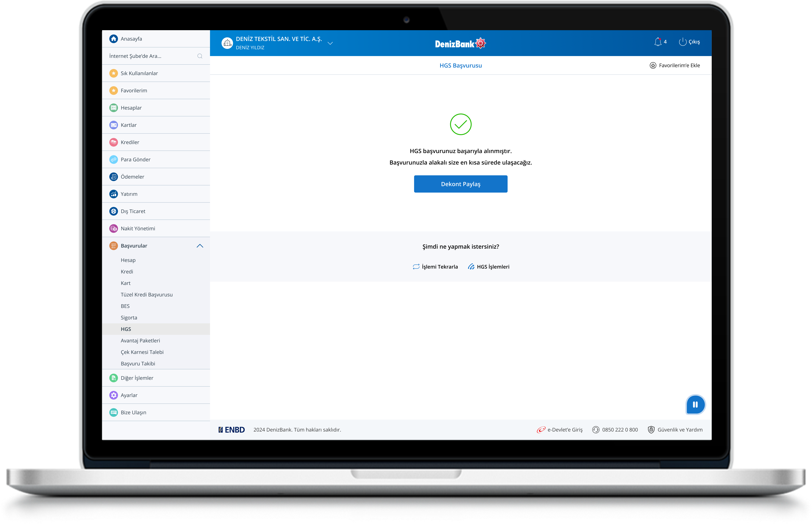Click the Favorilerim'e Ekle star icon

(653, 65)
